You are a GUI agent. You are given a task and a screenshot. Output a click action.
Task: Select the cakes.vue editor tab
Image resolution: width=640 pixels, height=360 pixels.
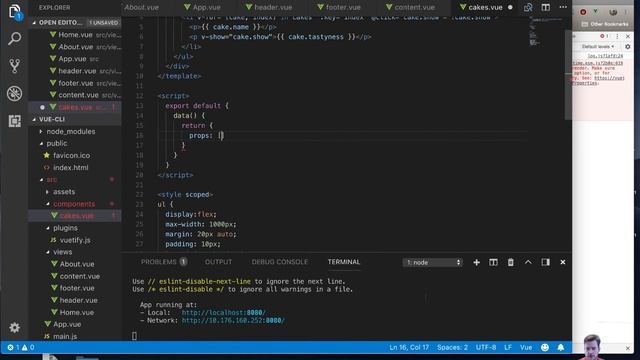(485, 7)
